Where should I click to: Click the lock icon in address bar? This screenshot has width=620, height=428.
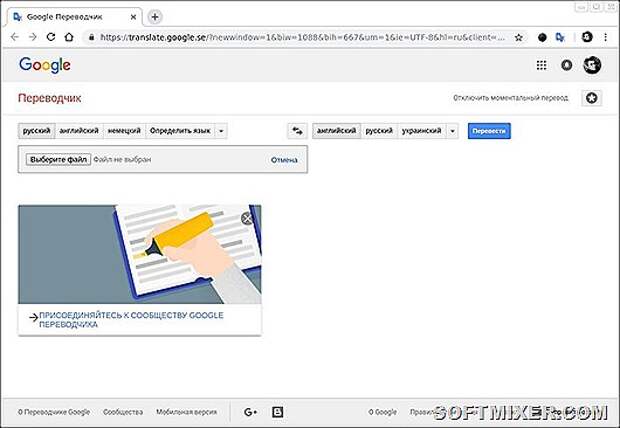91,38
